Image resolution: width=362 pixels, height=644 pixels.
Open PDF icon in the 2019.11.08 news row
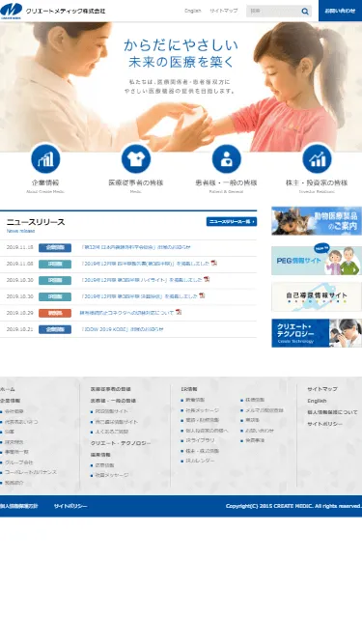(214, 263)
